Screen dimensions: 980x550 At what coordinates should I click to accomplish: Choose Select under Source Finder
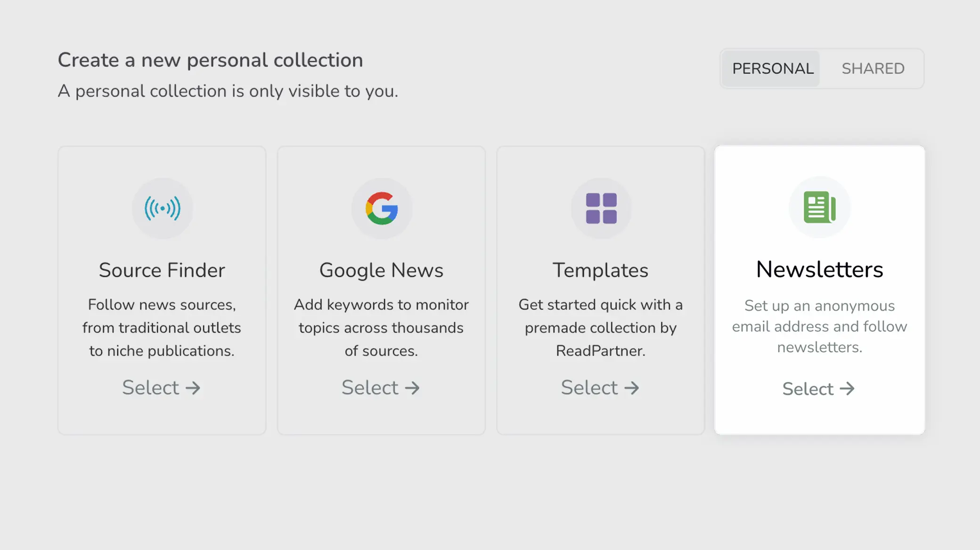(x=162, y=388)
